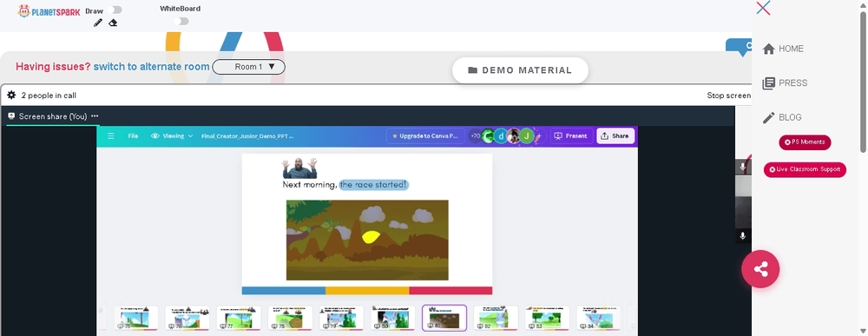Image resolution: width=868 pixels, height=336 pixels.
Task: Click the plus add collaborator icon
Action: 540,135
